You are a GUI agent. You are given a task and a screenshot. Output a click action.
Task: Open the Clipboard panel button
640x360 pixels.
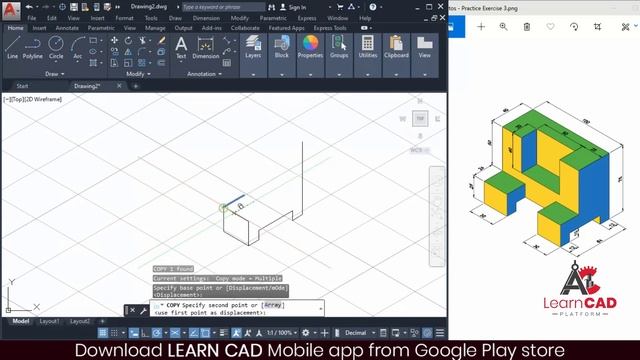pyautogui.click(x=396, y=47)
